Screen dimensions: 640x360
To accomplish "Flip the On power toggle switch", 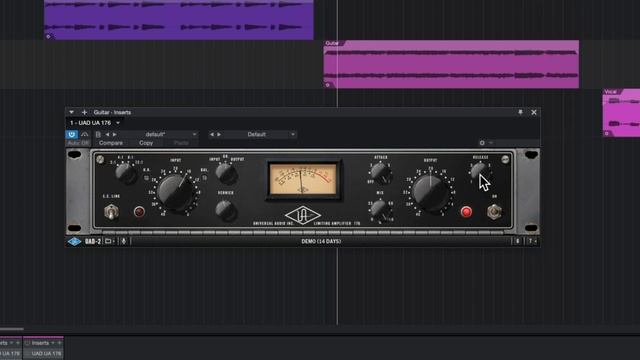I will click(494, 212).
